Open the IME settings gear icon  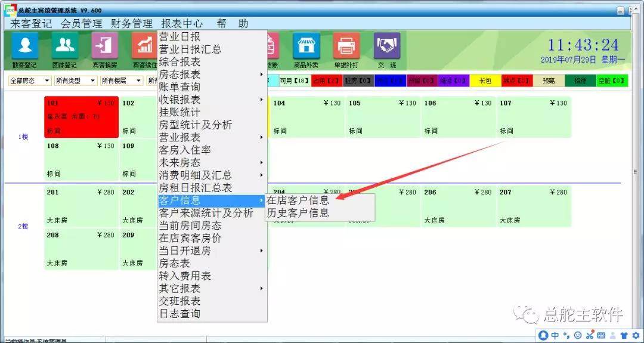click(636, 336)
